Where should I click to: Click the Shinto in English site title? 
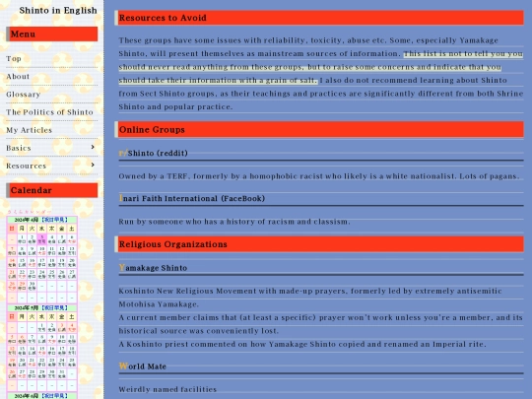(58, 11)
